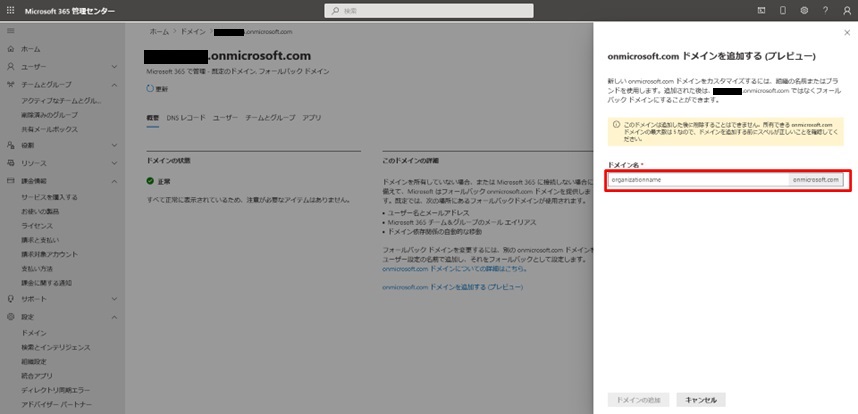Open ディレクトリ同期エラー in sidebar
This screenshot has width=858, height=414.
(56, 390)
